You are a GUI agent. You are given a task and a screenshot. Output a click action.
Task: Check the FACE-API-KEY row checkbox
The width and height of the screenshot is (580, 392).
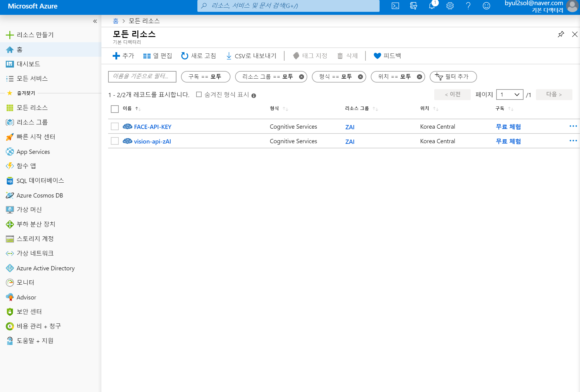pyautogui.click(x=115, y=126)
